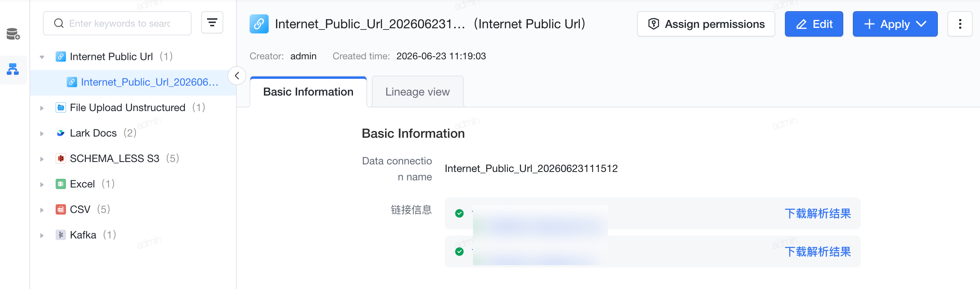Screen dimensions: 980x289
Task: Click the Internet Public Url link icon in header
Action: coord(259,24)
